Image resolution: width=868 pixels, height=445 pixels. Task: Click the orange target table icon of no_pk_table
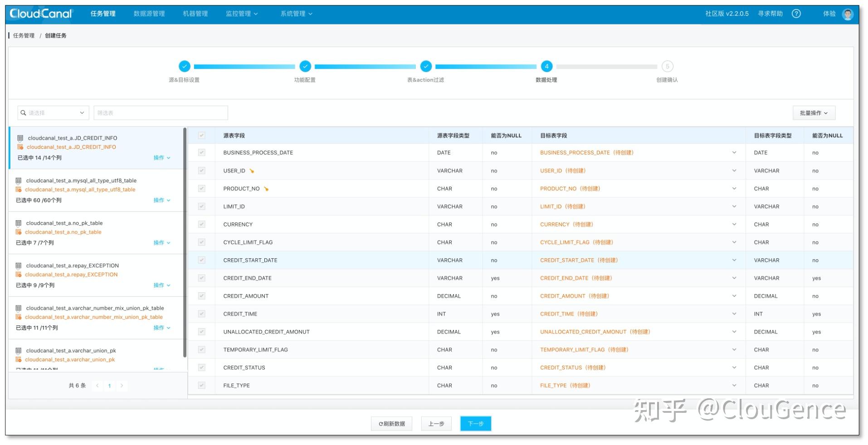click(18, 232)
